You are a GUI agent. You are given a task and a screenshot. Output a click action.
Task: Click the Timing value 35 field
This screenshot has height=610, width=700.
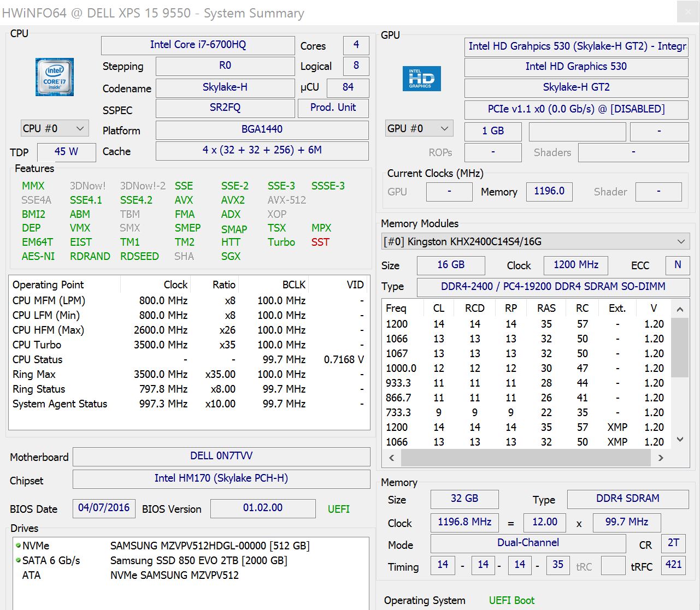coord(558,565)
